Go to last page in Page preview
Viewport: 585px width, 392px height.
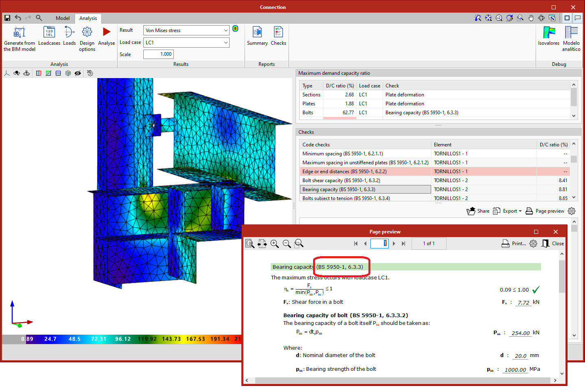coord(403,244)
